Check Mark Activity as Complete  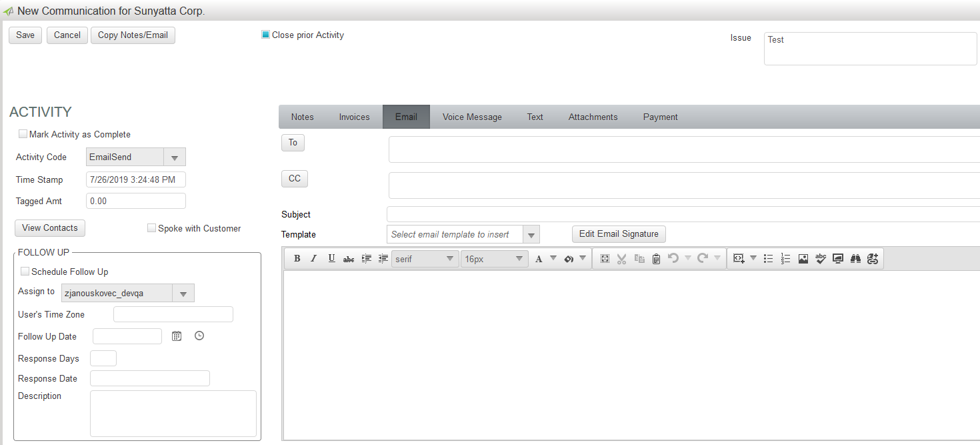point(23,134)
